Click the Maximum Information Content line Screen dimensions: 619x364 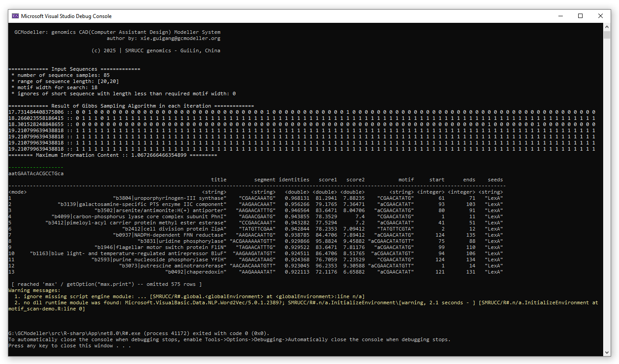[112, 155]
